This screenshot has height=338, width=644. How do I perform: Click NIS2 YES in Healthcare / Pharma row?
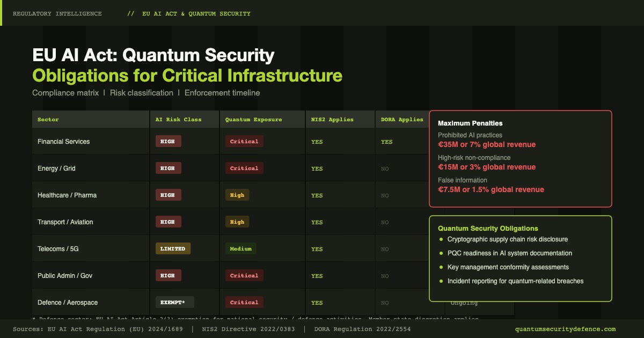317,196
